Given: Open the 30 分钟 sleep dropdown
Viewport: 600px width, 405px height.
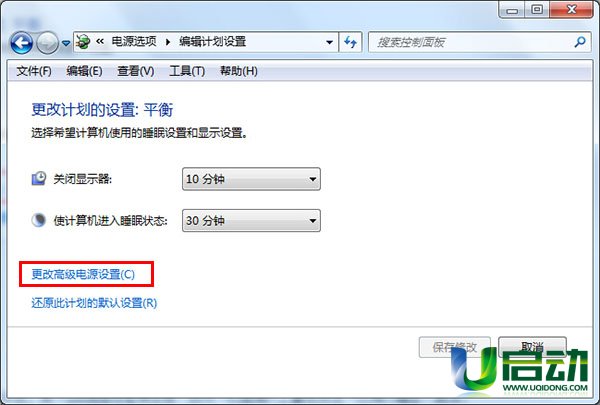Looking at the screenshot, I should click(251, 220).
